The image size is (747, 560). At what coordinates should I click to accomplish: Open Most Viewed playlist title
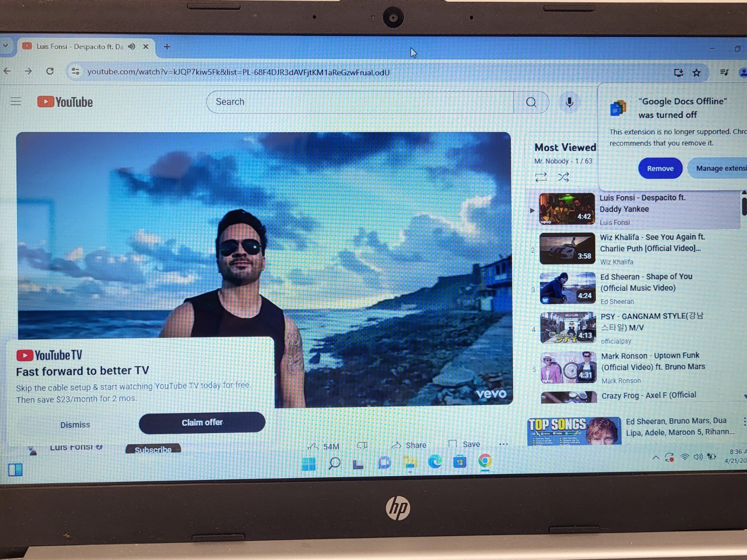pos(565,147)
